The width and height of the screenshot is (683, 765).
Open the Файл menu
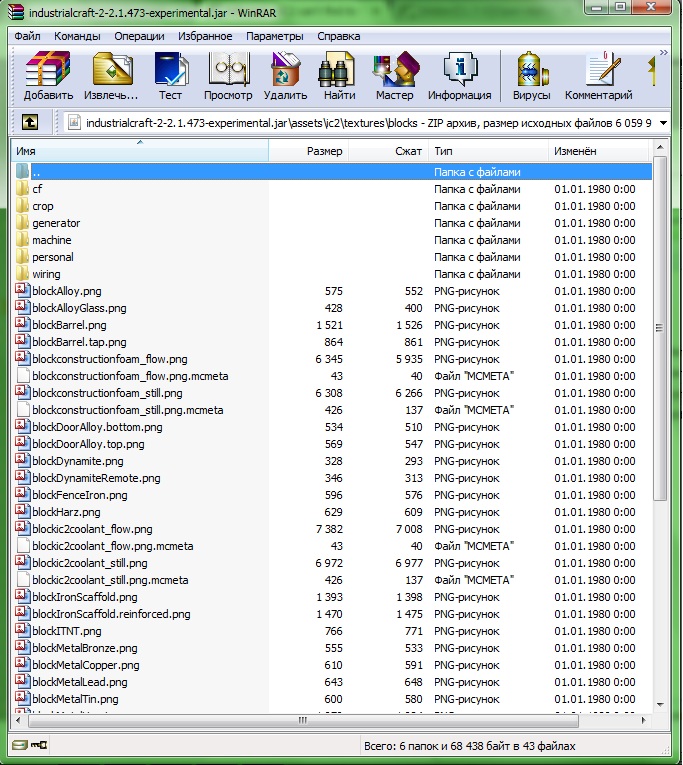pyautogui.click(x=28, y=36)
